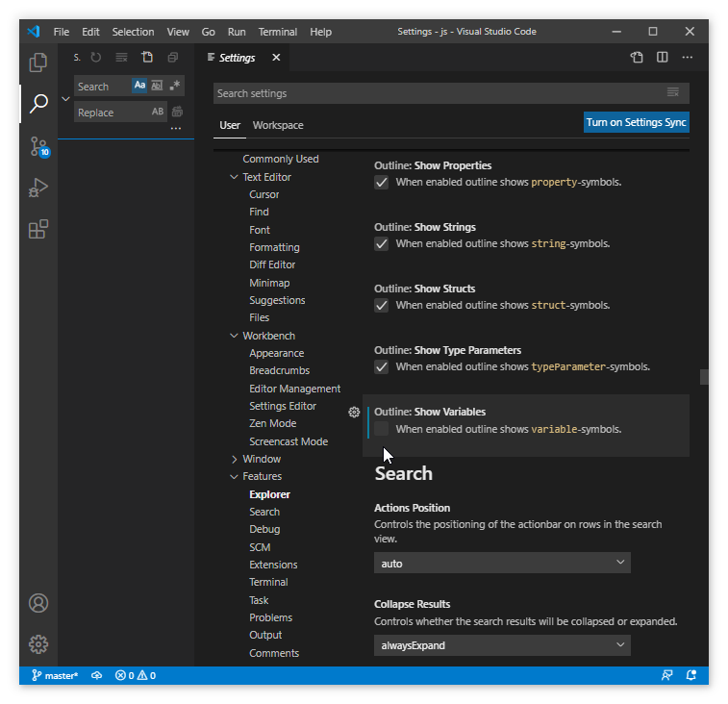Open errors and warnings count in status bar
This screenshot has width=728, height=704.
coord(135,675)
